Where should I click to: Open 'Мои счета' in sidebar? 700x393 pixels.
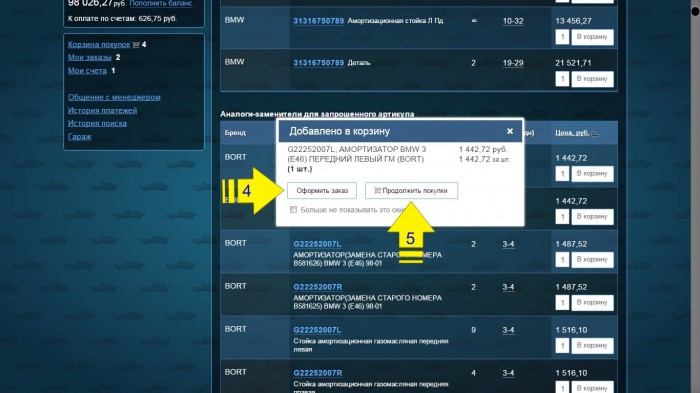[87, 71]
